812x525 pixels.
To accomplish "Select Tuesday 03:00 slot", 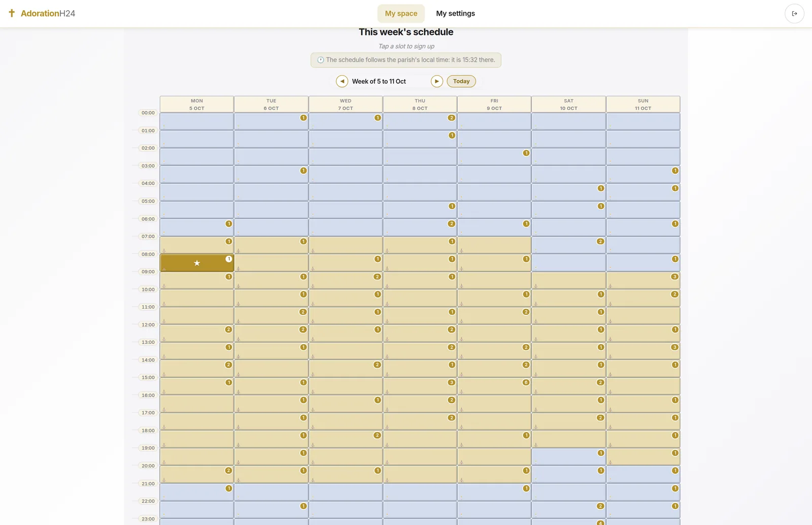I will coord(271,175).
